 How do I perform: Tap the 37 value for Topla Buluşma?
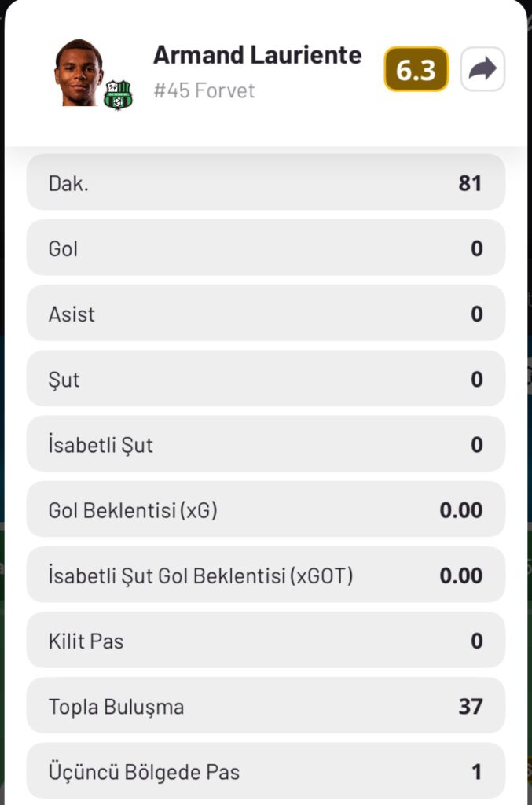470,706
